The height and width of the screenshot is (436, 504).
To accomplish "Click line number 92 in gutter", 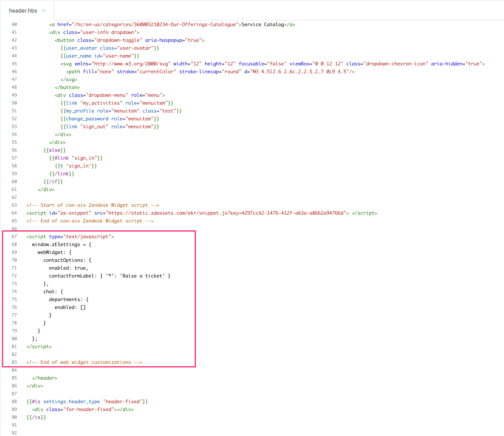I will click(14, 433).
